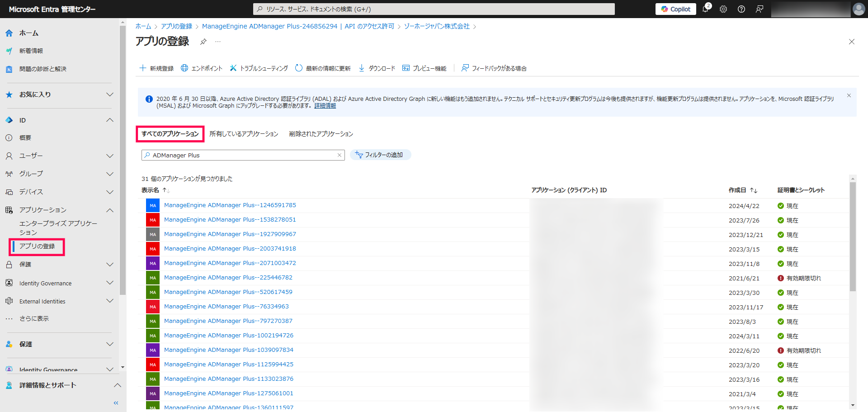Image resolution: width=868 pixels, height=412 pixels.
Task: Open ManageEngine ADManager Plus--225446782
Action: tap(228, 278)
